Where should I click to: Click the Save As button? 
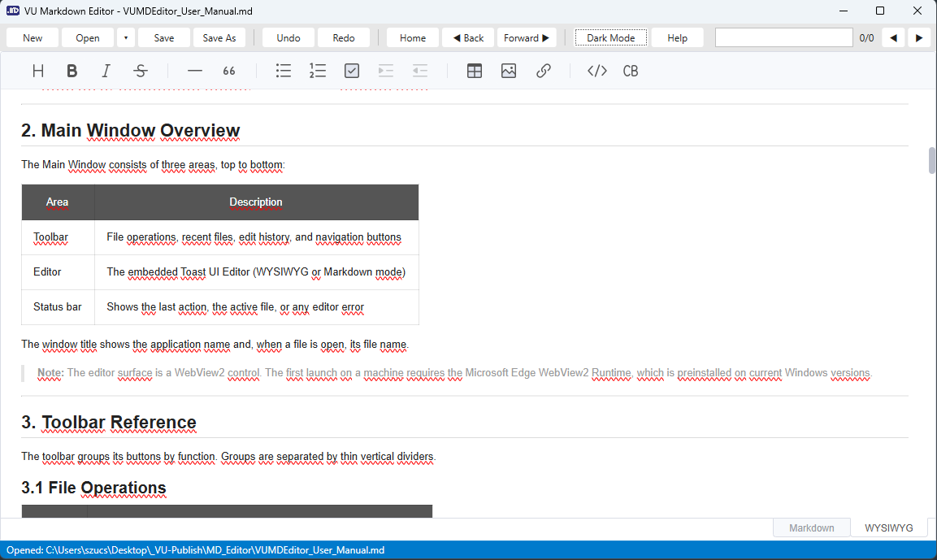point(219,37)
